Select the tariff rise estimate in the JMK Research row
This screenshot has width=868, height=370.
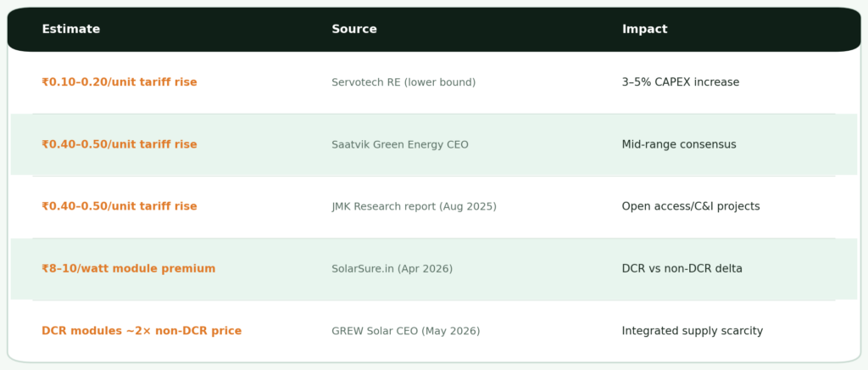point(119,206)
